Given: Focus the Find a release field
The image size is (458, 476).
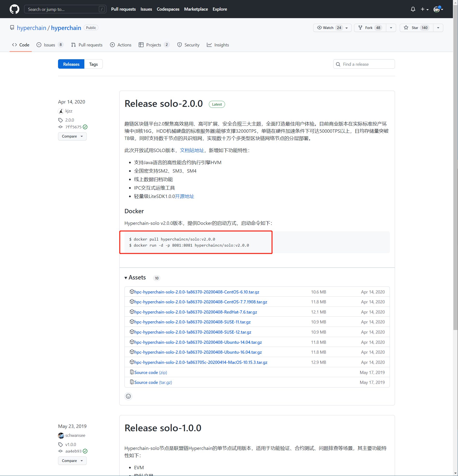Looking at the screenshot, I should coord(364,64).
